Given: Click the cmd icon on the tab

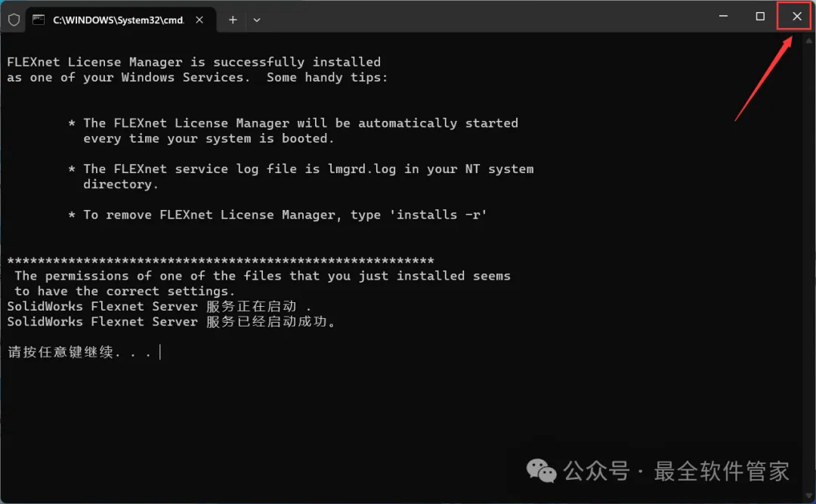Looking at the screenshot, I should click(x=39, y=20).
